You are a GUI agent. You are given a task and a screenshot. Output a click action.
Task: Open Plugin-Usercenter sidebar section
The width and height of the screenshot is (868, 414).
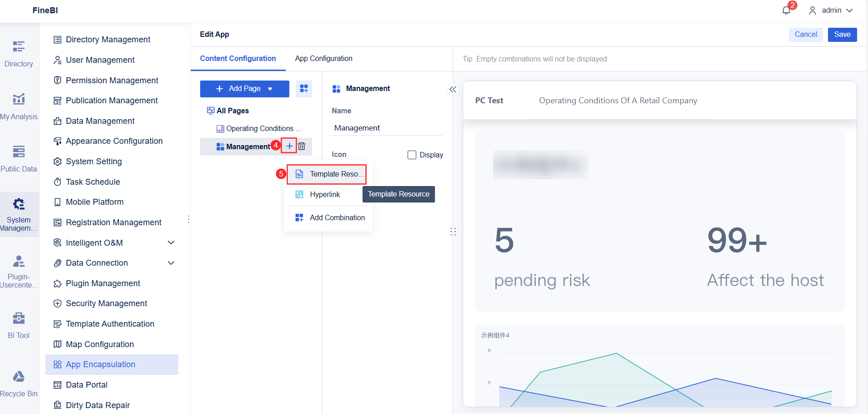[19, 272]
